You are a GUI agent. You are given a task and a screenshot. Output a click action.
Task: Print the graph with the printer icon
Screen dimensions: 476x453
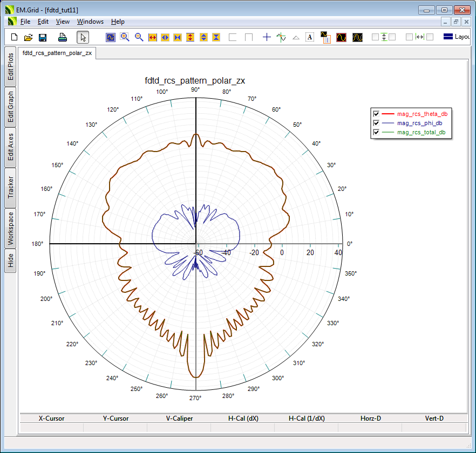pyautogui.click(x=62, y=37)
